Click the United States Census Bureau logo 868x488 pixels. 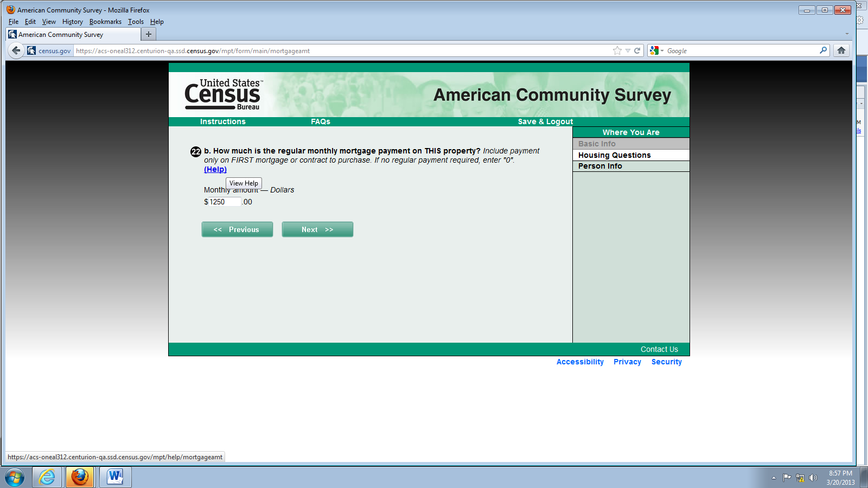[223, 94]
